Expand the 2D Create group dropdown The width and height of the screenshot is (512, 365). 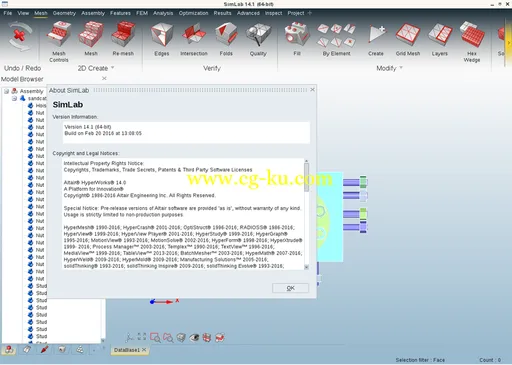(x=113, y=68)
